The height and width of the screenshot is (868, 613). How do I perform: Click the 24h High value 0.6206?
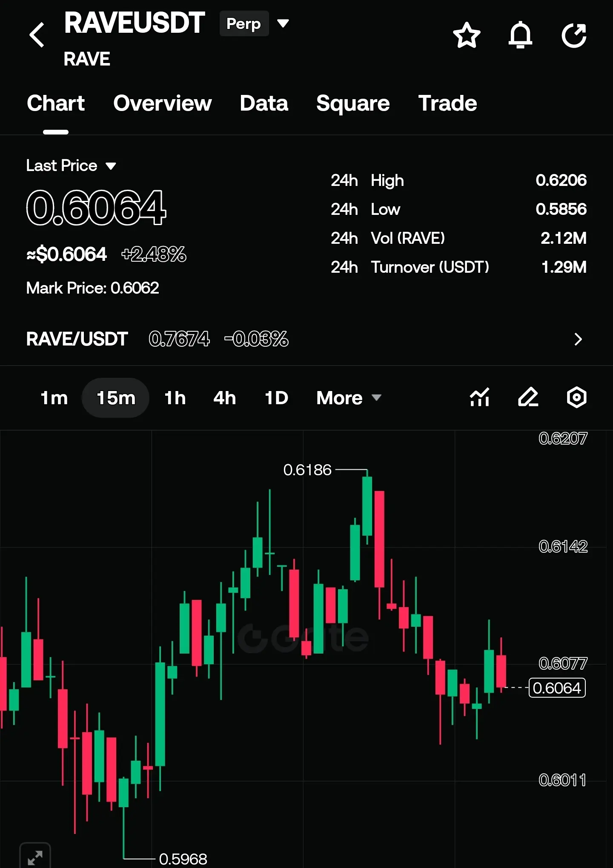pos(561,180)
